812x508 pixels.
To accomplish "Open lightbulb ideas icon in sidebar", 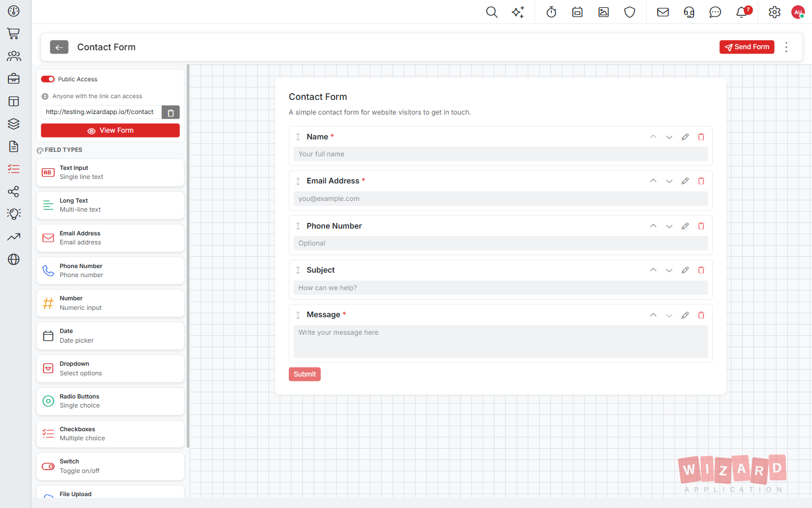I will [14, 214].
